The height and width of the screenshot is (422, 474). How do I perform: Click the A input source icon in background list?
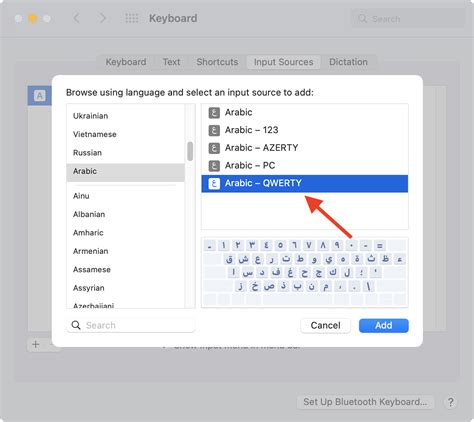pyautogui.click(x=40, y=96)
